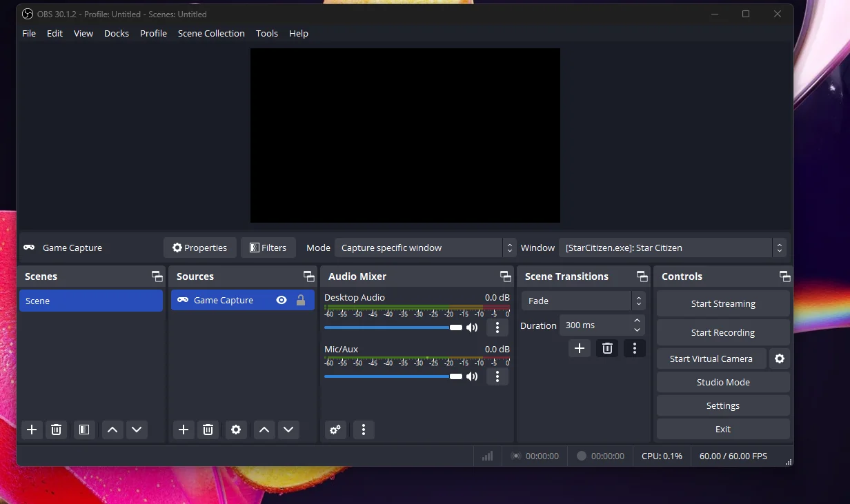
Task: Open the Docks menu
Action: (117, 33)
